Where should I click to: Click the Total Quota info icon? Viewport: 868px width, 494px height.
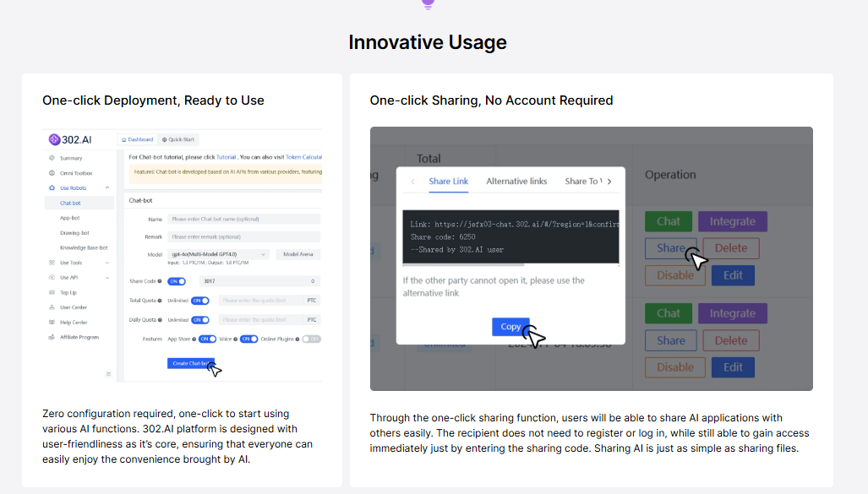point(160,301)
